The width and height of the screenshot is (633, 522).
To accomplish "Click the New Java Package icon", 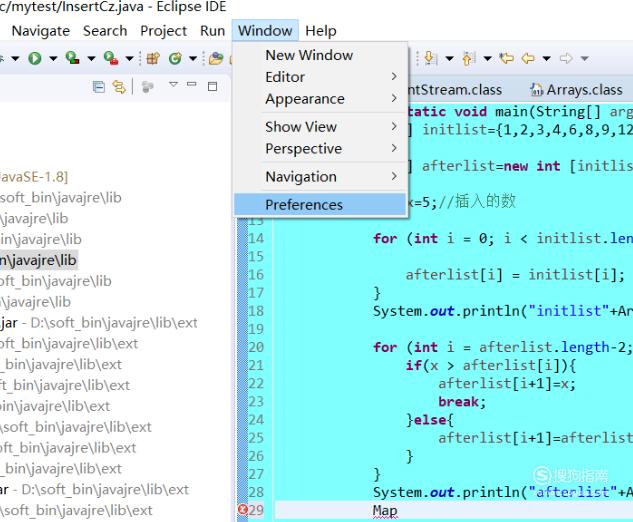I will point(153,59).
